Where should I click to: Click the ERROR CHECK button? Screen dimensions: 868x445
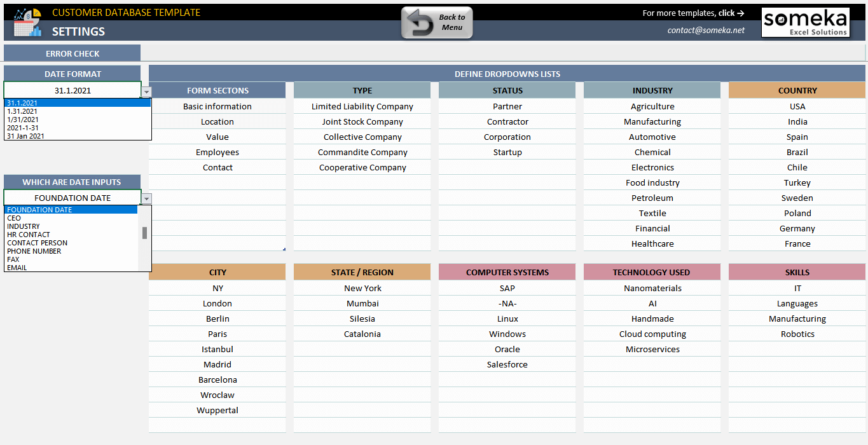pos(72,53)
